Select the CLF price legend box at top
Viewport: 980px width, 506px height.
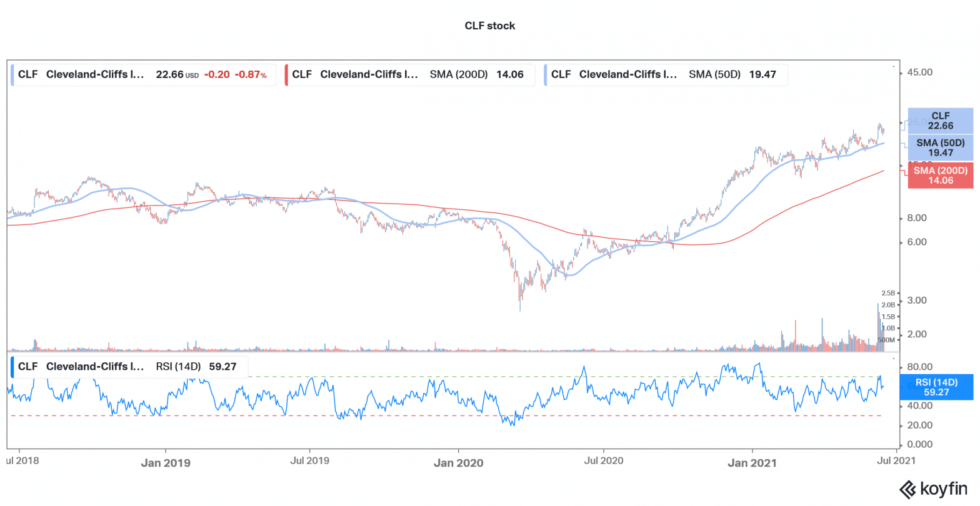143,74
